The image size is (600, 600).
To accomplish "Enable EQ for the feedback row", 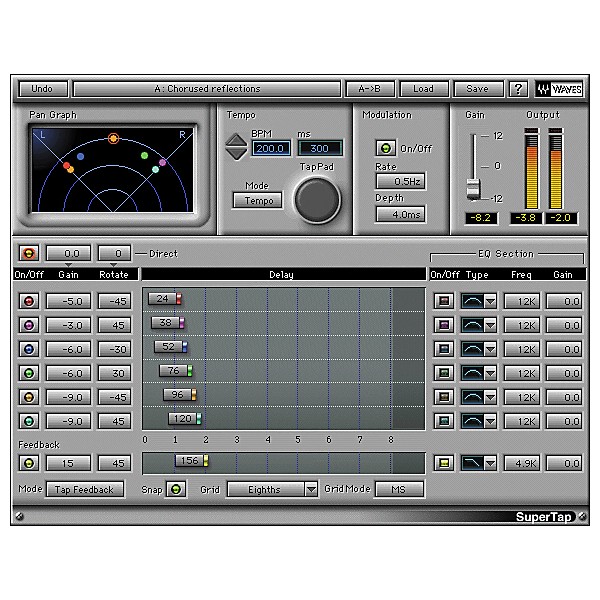I will 444,463.
